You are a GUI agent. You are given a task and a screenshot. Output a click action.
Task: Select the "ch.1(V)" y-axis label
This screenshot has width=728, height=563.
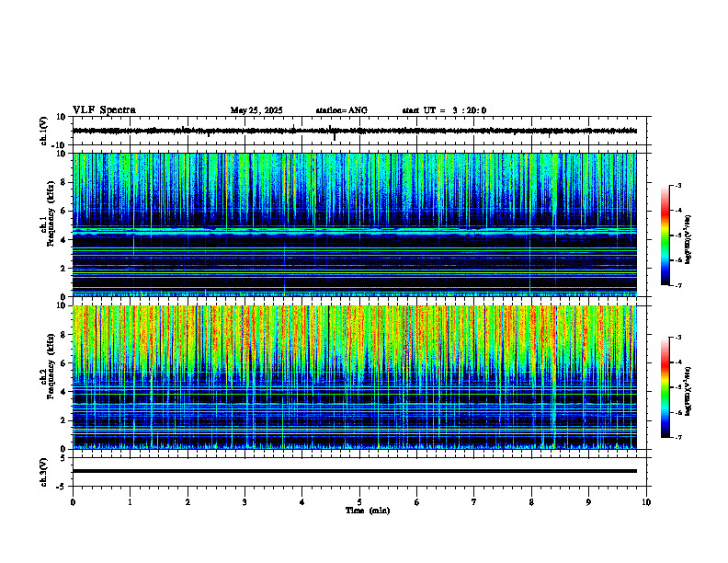click(x=43, y=131)
